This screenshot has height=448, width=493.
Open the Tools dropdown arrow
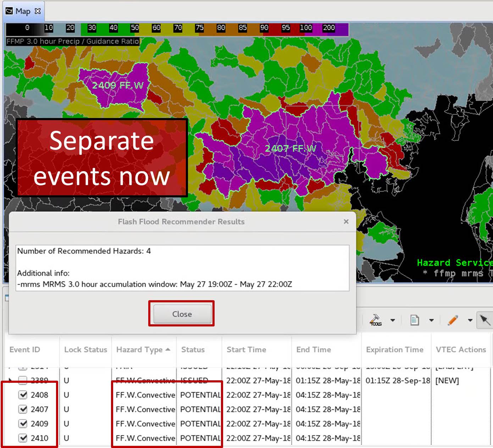tap(393, 320)
